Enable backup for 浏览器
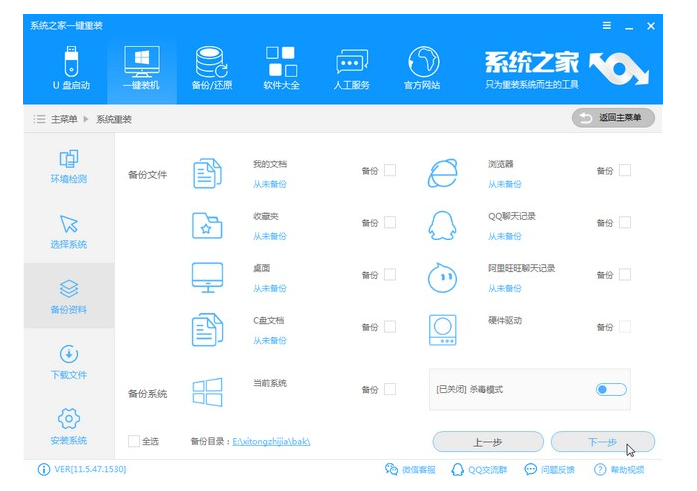697x491 pixels. click(625, 170)
